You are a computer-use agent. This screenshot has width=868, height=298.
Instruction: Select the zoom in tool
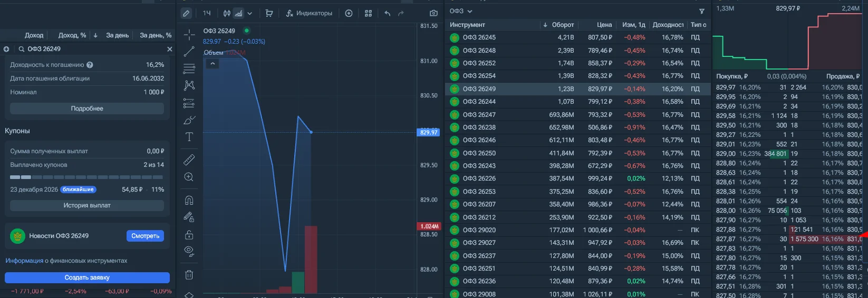(189, 177)
